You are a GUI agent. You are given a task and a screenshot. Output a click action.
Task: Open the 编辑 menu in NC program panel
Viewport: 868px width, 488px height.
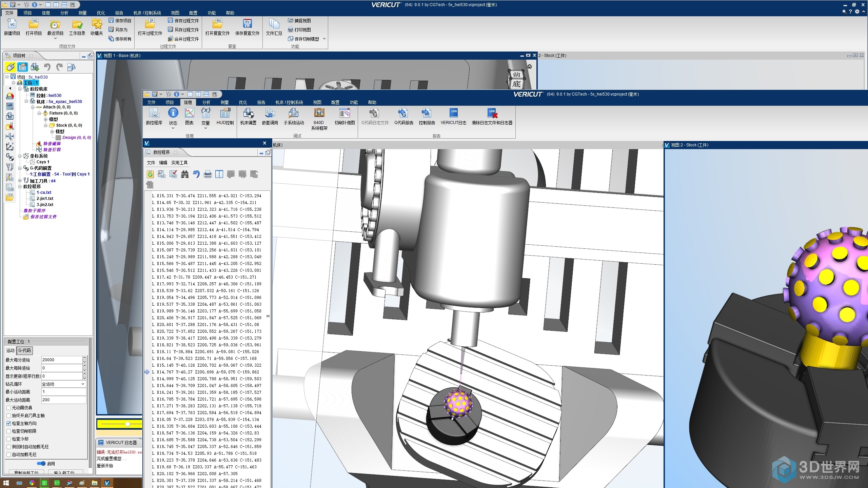point(163,163)
